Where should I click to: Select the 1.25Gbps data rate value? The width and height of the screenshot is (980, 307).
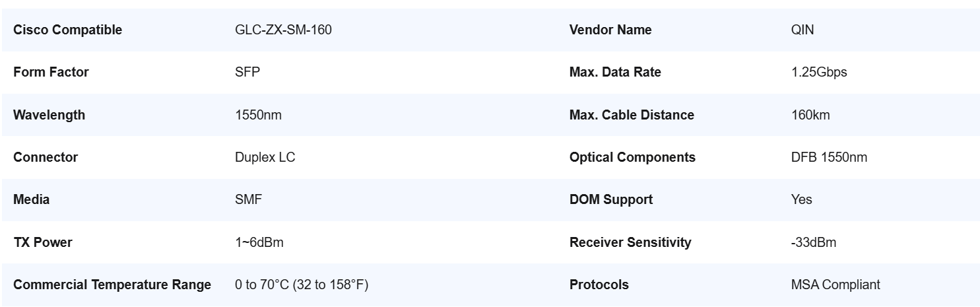819,73
